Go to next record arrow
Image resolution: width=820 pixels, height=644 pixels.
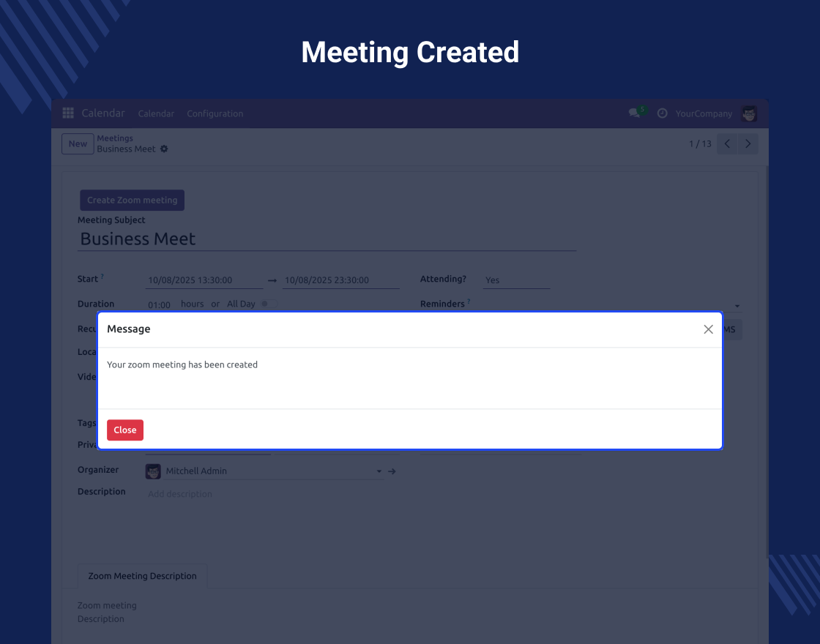pos(748,144)
